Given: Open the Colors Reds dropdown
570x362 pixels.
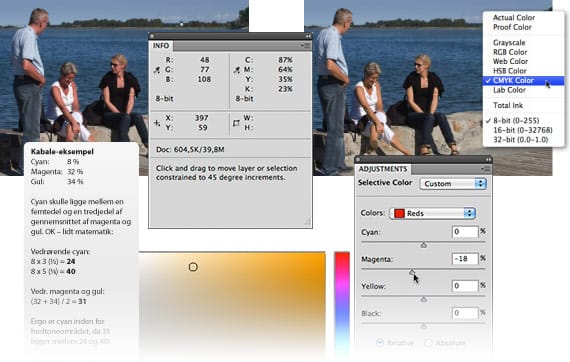Looking at the screenshot, I should (x=433, y=213).
